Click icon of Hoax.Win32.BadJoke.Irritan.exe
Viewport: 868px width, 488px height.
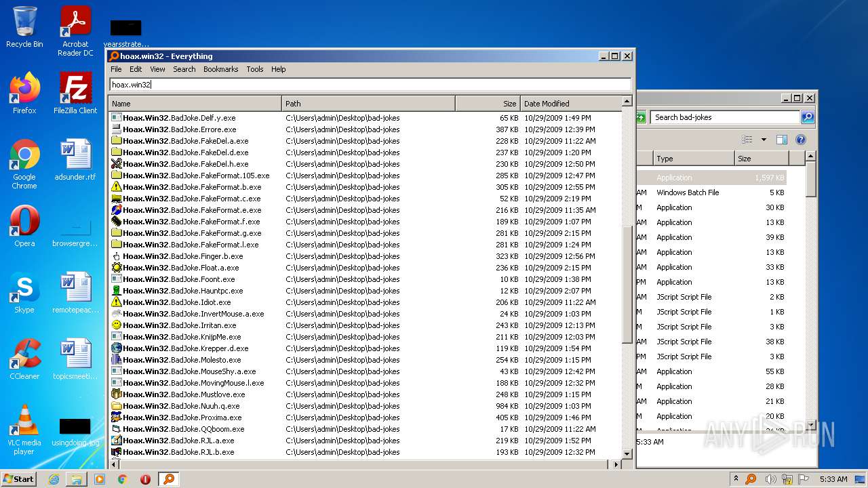point(117,325)
